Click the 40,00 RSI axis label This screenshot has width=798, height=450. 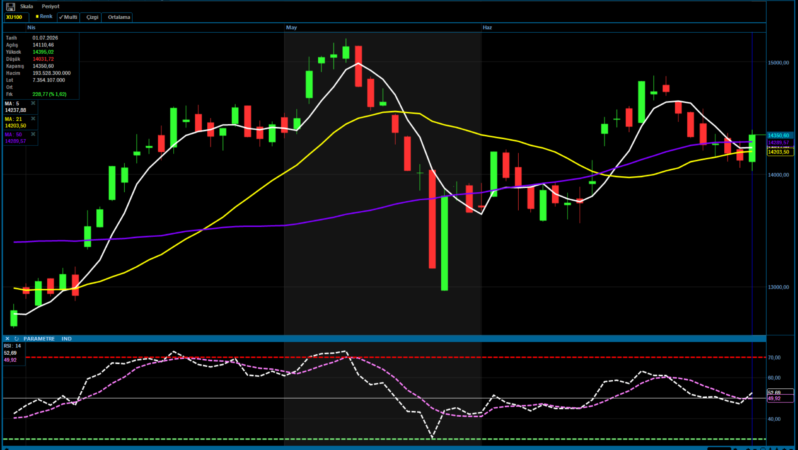click(774, 419)
